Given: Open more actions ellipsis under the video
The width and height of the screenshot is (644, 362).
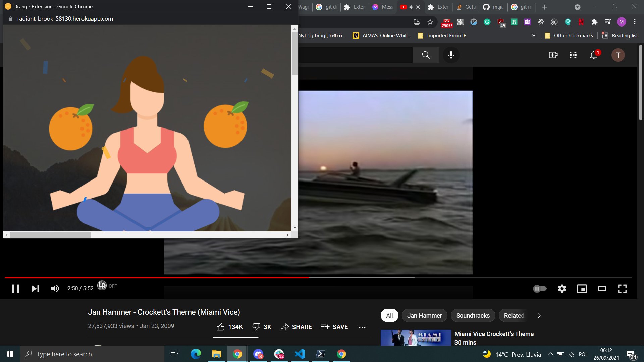Looking at the screenshot, I should click(x=362, y=327).
